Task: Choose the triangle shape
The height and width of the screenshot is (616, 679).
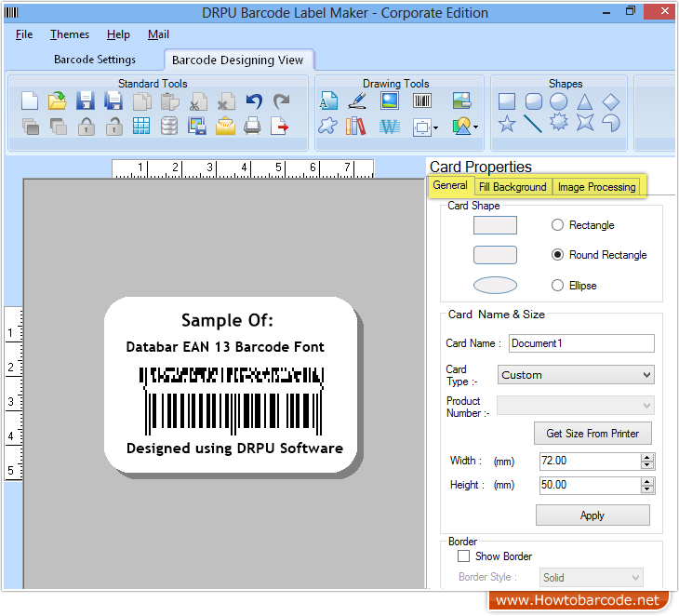Action: coord(585,101)
